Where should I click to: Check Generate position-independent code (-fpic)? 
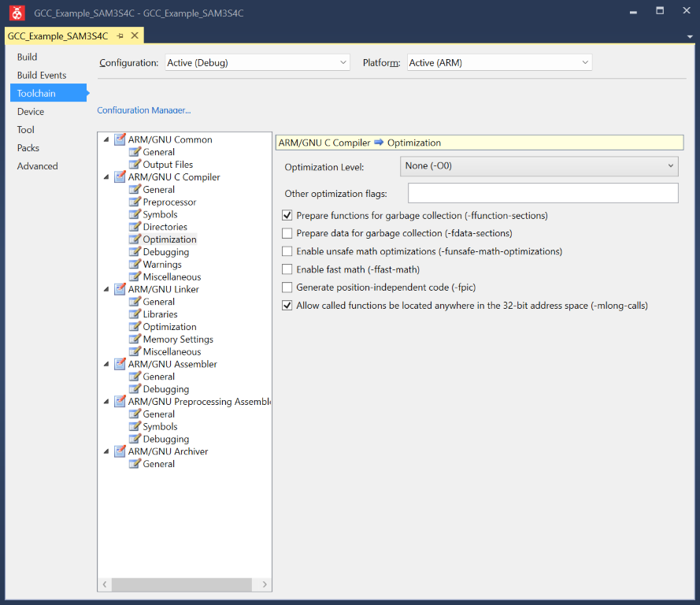[x=287, y=288]
